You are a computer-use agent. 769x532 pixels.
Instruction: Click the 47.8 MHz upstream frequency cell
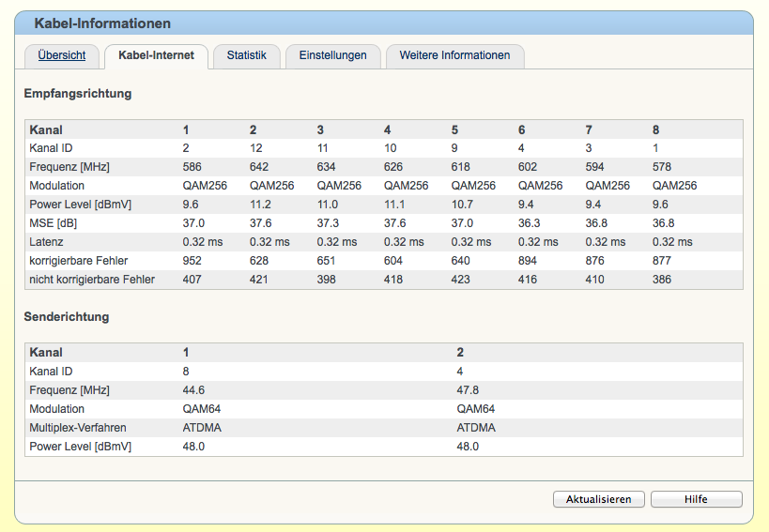469,390
